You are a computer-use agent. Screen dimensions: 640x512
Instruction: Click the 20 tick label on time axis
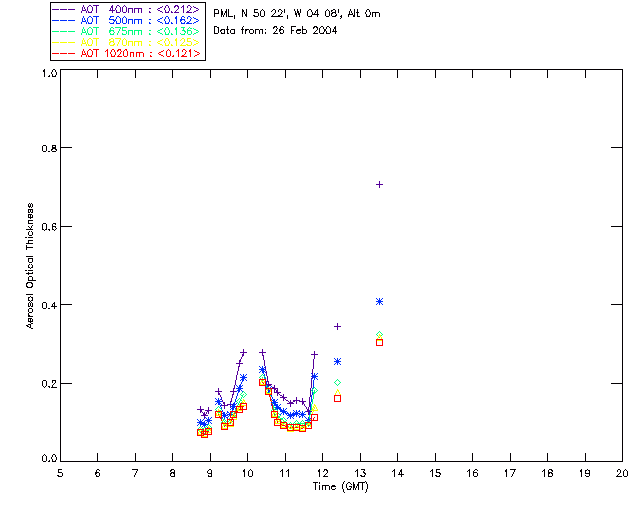pos(622,473)
